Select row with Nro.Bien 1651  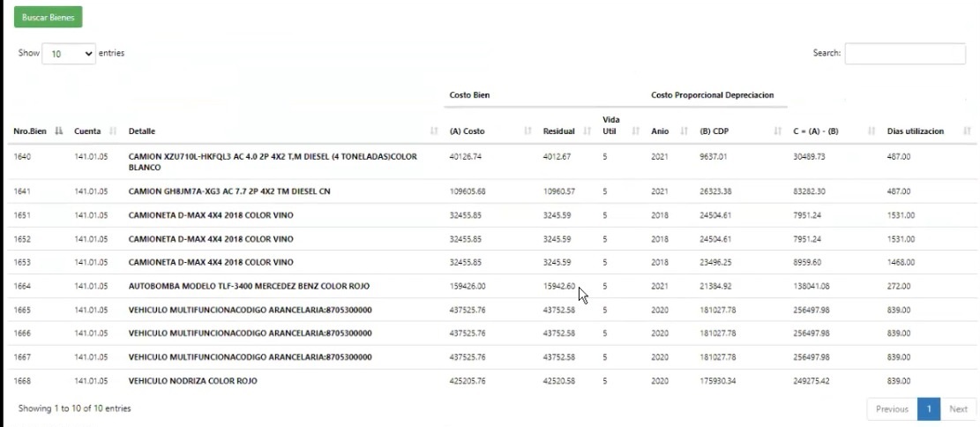point(490,215)
